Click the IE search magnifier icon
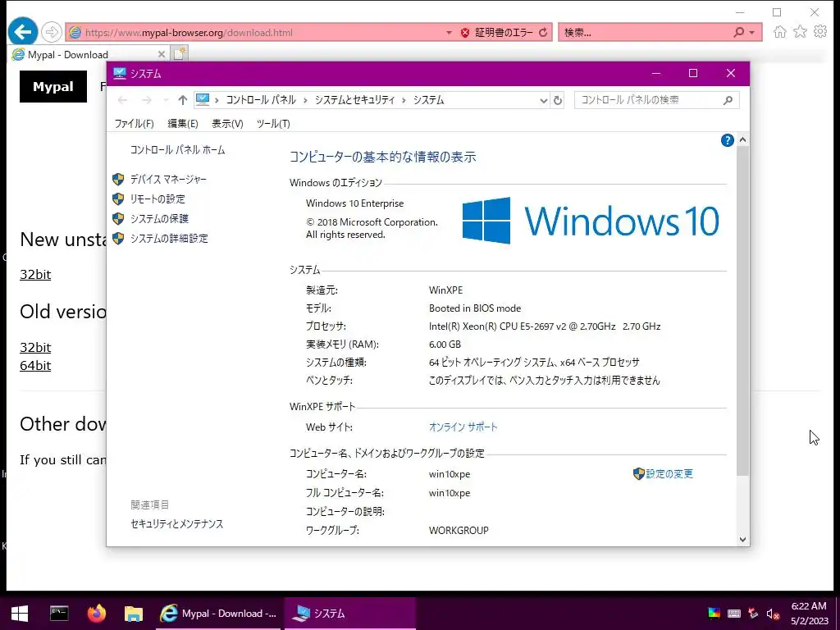Viewport: 840px width, 630px height. point(739,32)
